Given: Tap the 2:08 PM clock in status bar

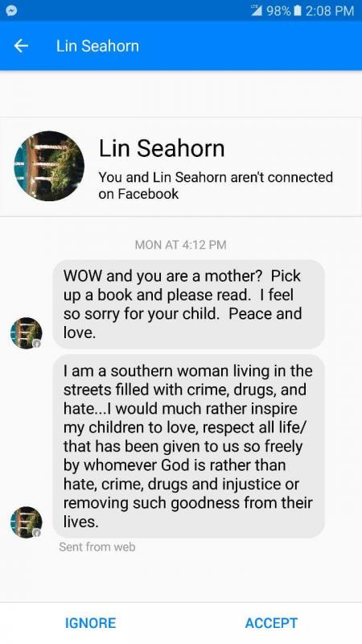Looking at the screenshot, I should [330, 10].
